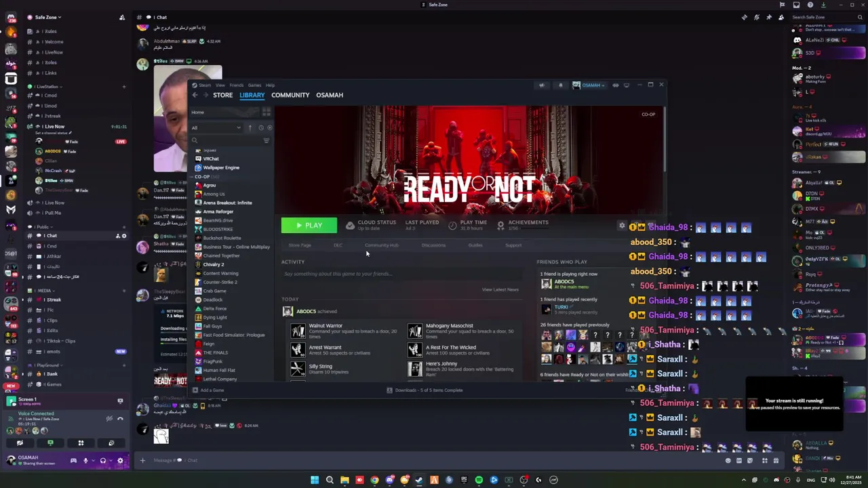Switch to Steam LIBRARY tab
The width and height of the screenshot is (868, 488).
click(x=252, y=95)
